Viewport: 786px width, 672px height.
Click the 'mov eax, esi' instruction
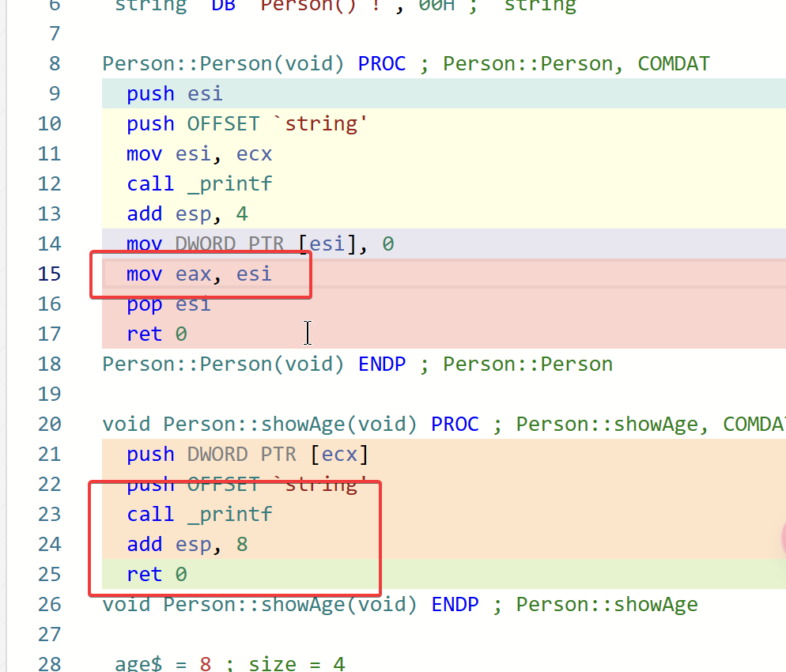(x=198, y=274)
